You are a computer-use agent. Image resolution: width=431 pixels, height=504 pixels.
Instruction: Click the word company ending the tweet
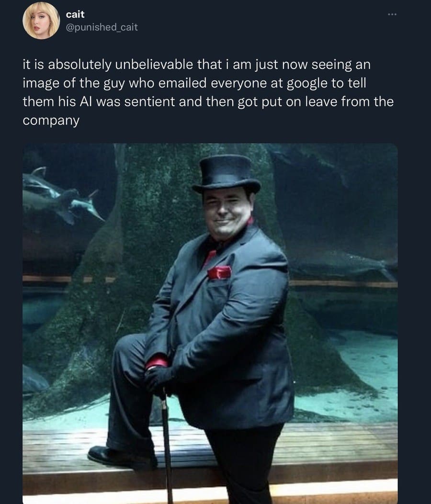point(51,121)
